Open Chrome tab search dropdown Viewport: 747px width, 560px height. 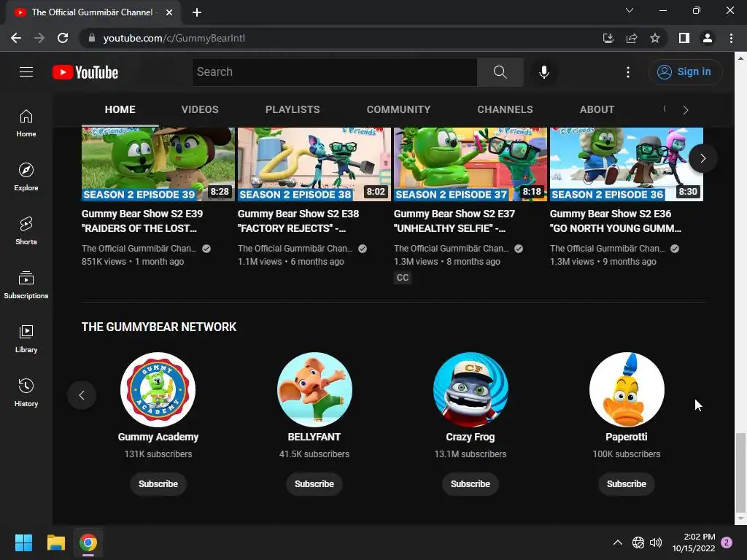click(x=630, y=10)
